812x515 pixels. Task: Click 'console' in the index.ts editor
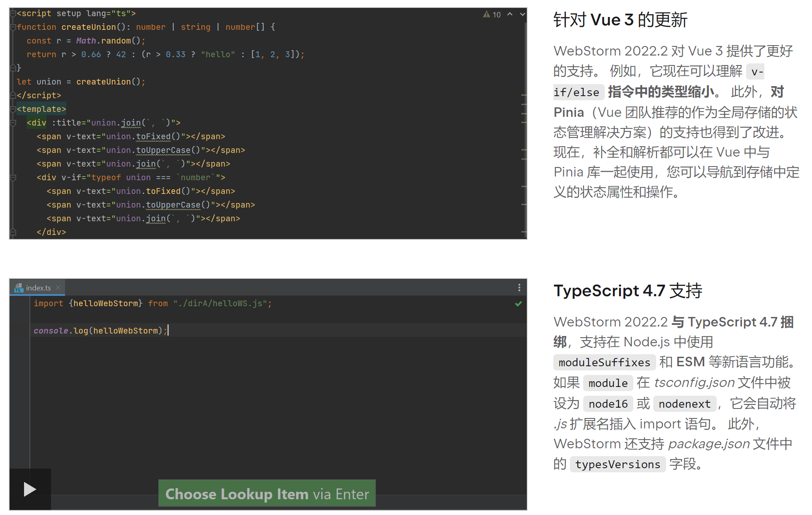[51, 331]
